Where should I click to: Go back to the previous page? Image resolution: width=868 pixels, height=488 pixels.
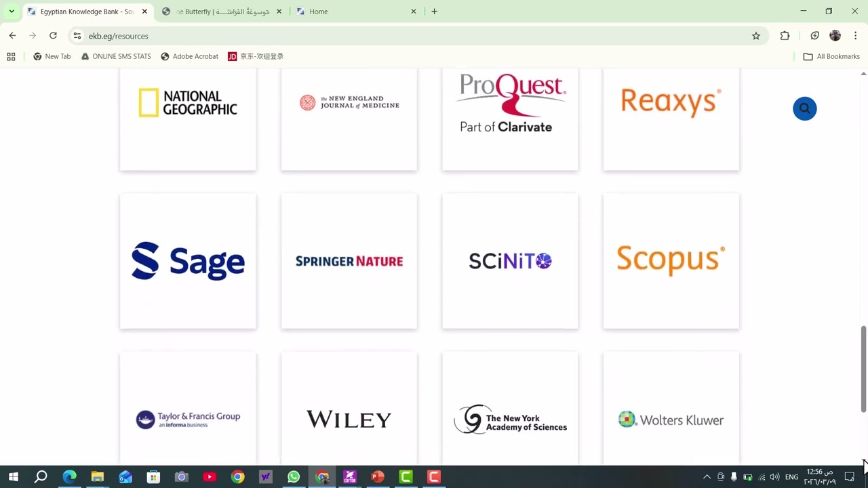[x=12, y=36]
